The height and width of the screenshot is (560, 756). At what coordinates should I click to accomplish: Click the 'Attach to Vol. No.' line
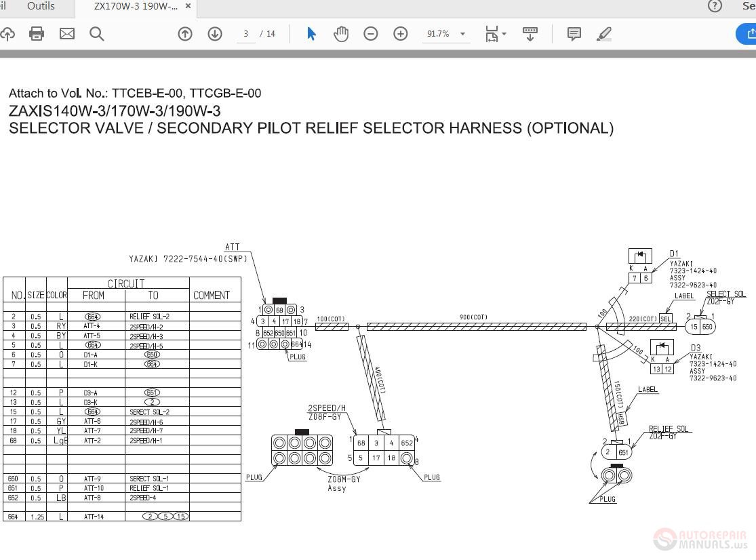tap(135, 93)
